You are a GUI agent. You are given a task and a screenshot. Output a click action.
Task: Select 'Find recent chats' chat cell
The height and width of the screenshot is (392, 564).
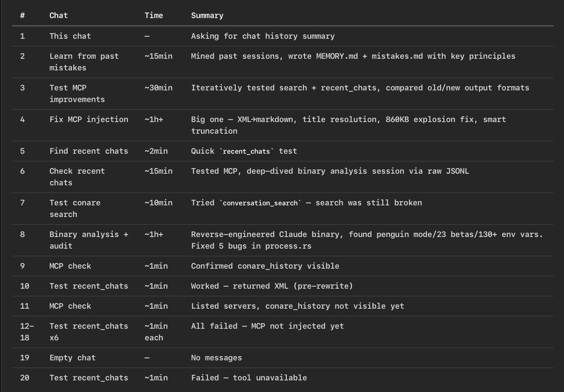pyautogui.click(x=89, y=151)
